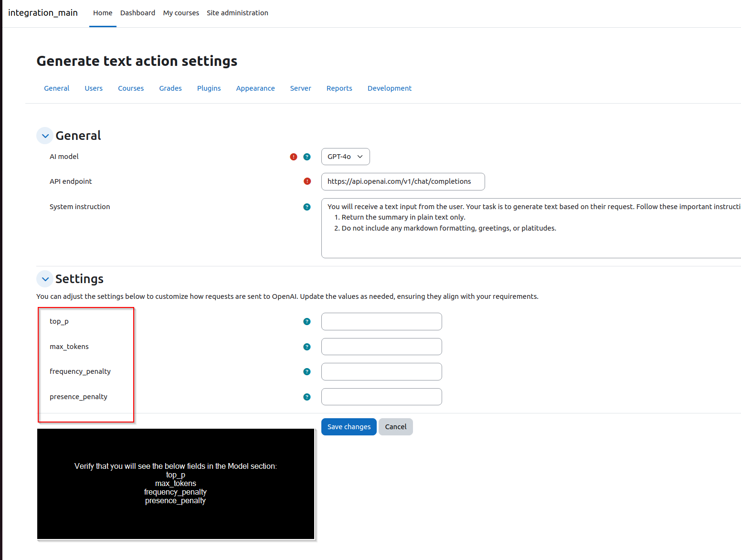
Task: Click the presence_penalty label
Action: [78, 397]
